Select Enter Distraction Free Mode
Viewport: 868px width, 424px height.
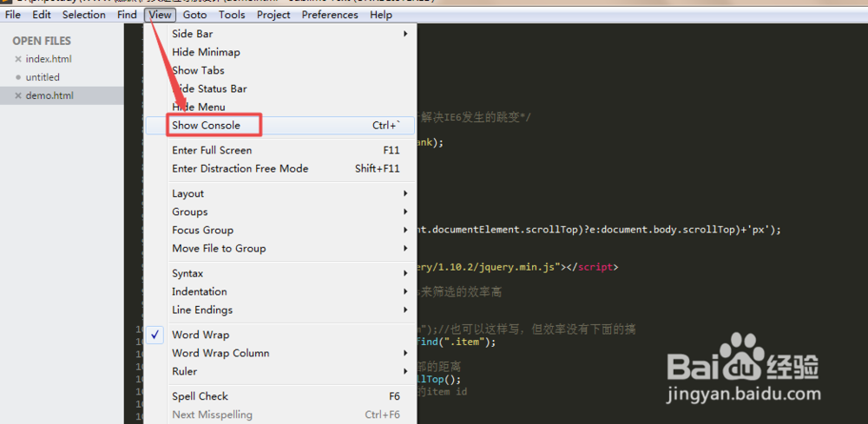coord(280,168)
